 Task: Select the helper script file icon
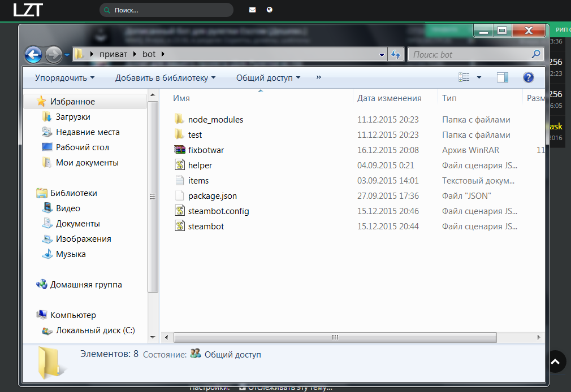click(x=180, y=165)
